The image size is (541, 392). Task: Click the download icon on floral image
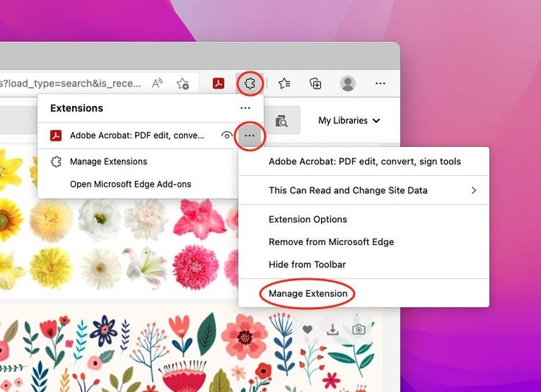point(333,329)
